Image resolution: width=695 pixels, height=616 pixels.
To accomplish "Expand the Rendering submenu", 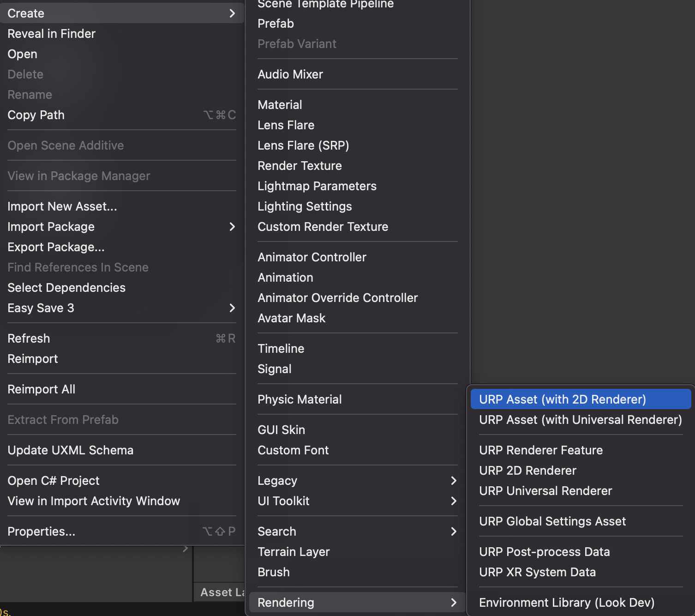I will [286, 602].
